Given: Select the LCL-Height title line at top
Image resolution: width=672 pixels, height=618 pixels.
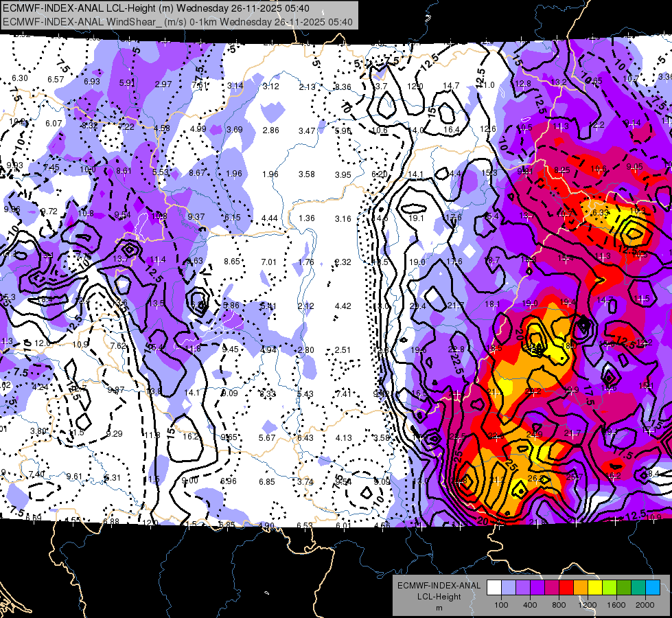Looking at the screenshot, I should (157, 8).
